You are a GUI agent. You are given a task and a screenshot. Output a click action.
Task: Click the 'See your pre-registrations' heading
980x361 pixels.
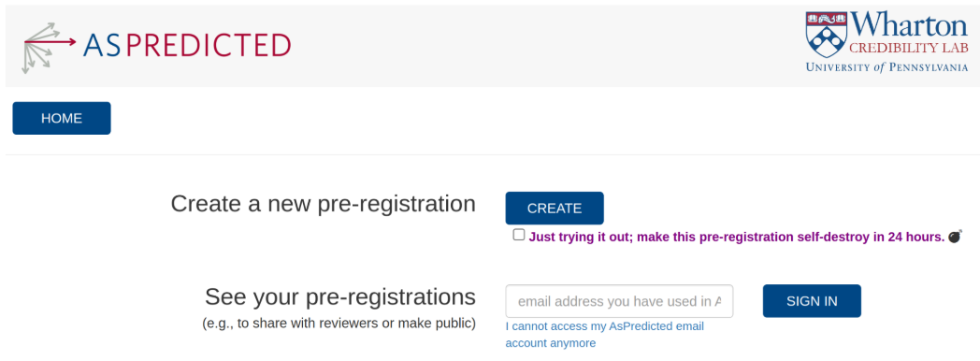coord(340,296)
